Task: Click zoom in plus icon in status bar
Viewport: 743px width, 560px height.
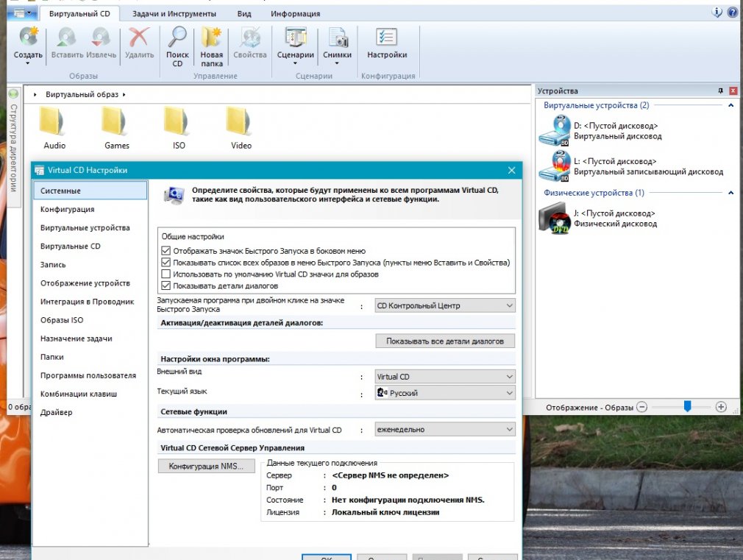Action: [721, 407]
